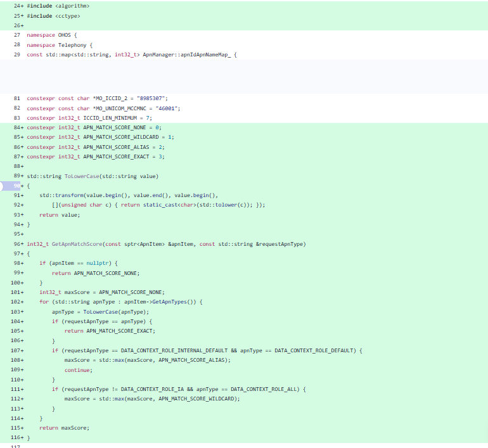Screen dimensions: 488x448
Task: Click line number 96 of GetApnMatchScore
Action: 17,244
